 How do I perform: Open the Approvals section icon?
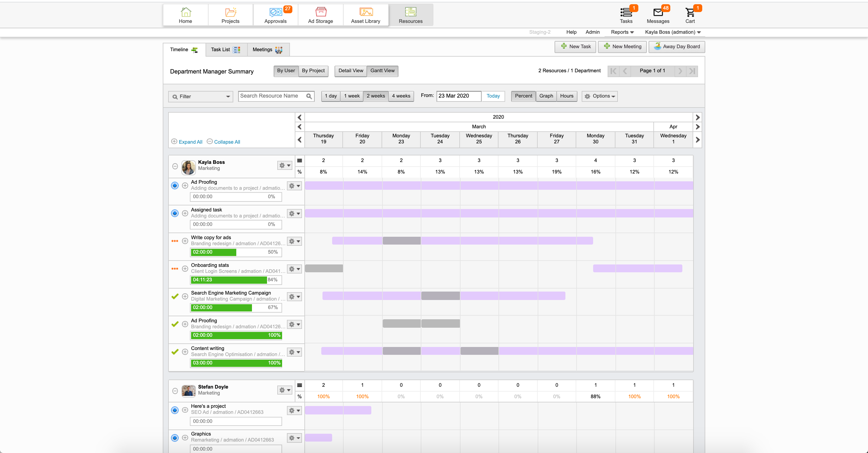pyautogui.click(x=275, y=12)
